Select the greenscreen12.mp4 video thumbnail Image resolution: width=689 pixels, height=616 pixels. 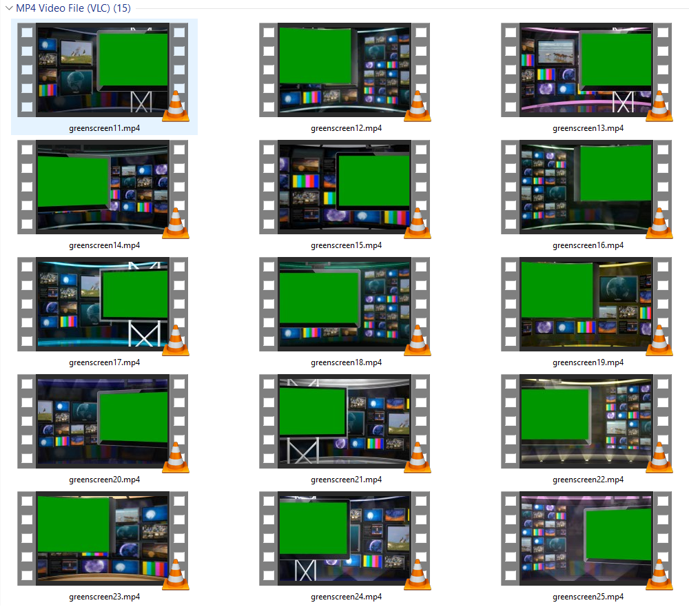344,70
